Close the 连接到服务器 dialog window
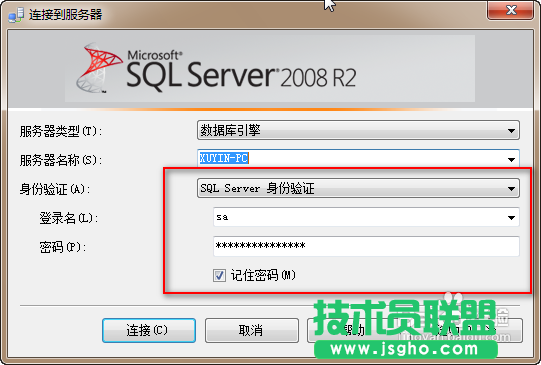 point(511,10)
